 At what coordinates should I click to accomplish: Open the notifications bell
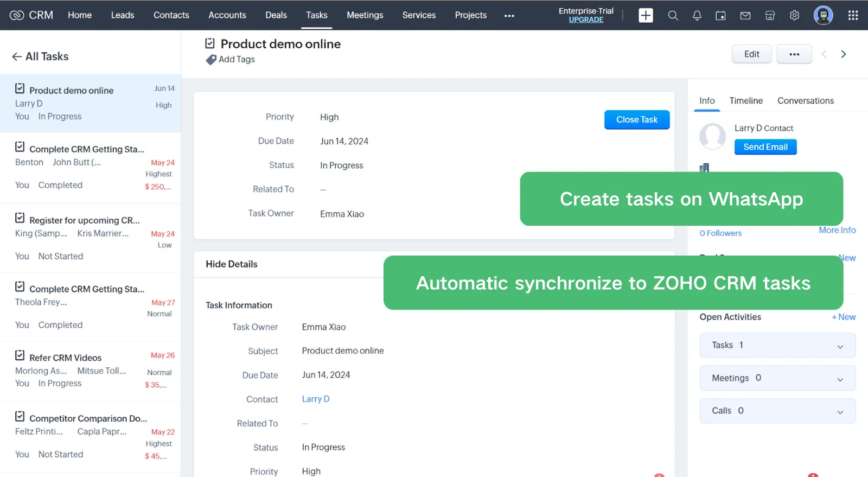tap(697, 15)
